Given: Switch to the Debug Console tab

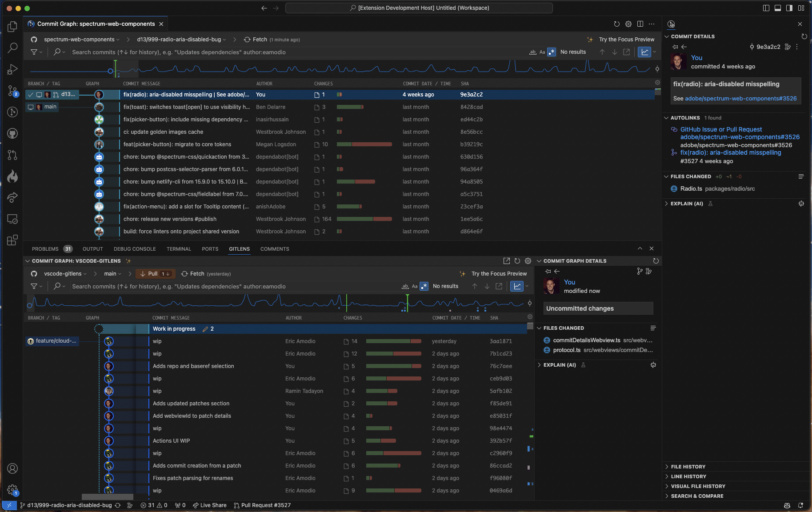Looking at the screenshot, I should click(135, 249).
